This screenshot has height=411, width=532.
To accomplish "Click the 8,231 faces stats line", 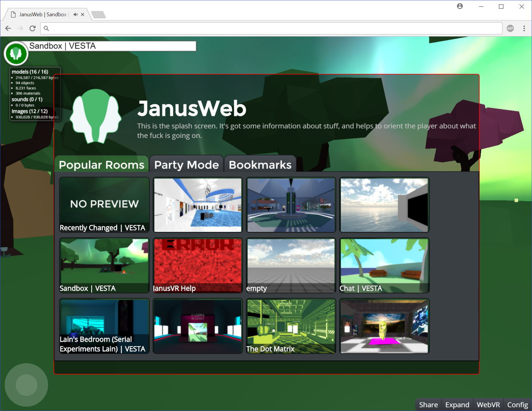I will click(26, 88).
